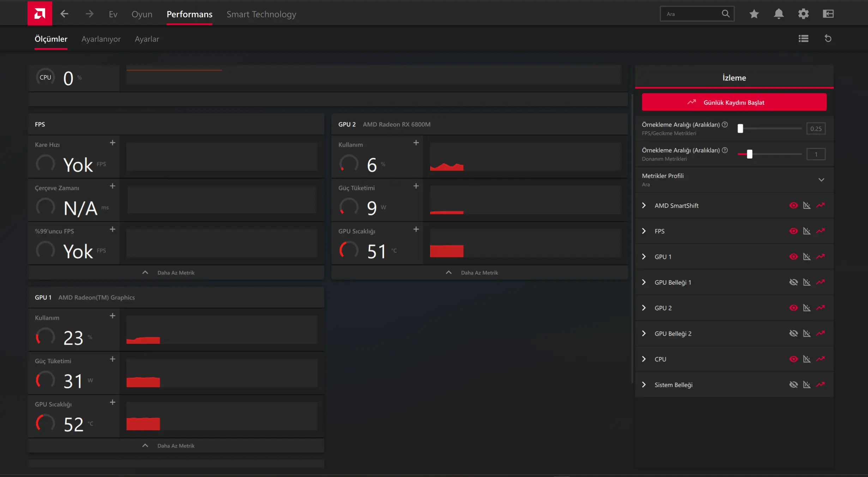Click the AMD logo home icon
This screenshot has width=868, height=477.
[40, 13]
